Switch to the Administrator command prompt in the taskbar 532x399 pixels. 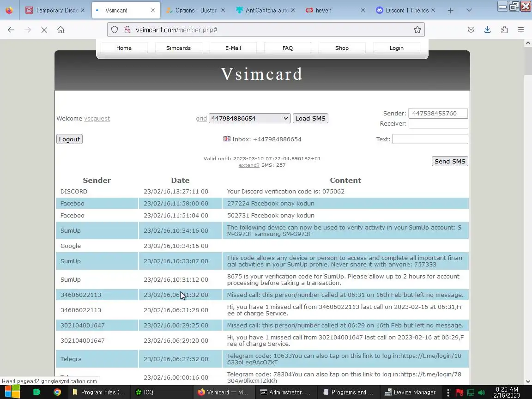[x=285, y=392]
